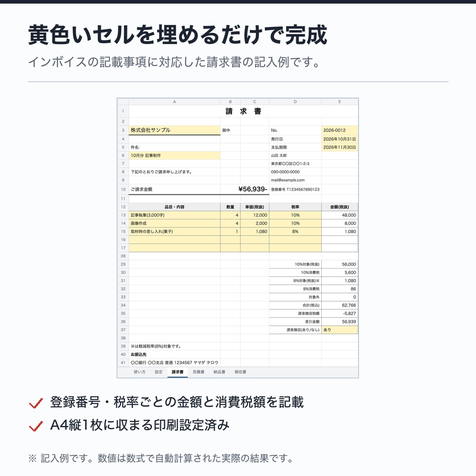
Task: Click the unit price cell 2,000
Action: [x=255, y=223]
